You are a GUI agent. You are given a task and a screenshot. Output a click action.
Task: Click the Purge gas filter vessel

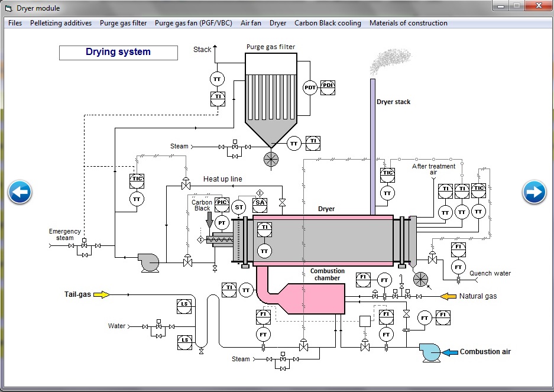click(271, 100)
